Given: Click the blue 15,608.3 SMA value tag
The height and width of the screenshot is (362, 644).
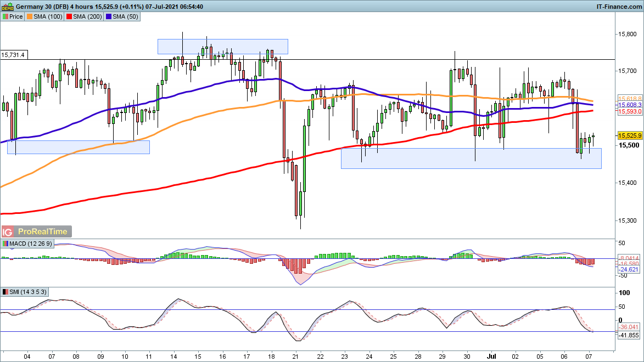Looking at the screenshot, I should point(629,104).
